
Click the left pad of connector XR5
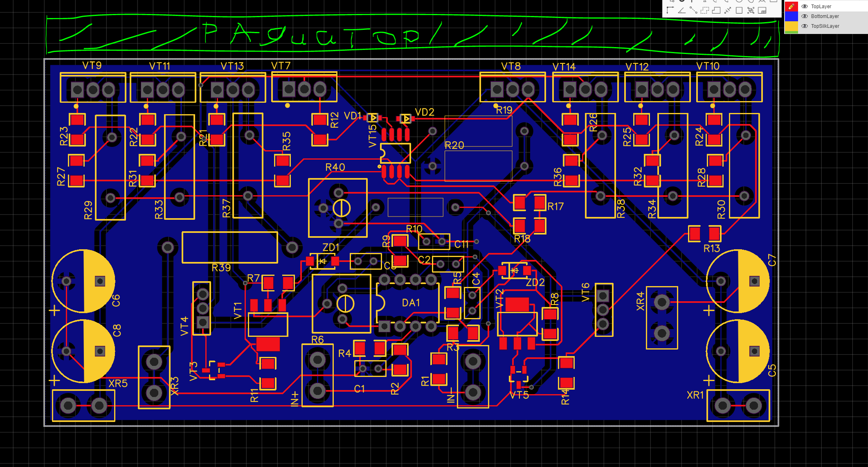(x=68, y=406)
